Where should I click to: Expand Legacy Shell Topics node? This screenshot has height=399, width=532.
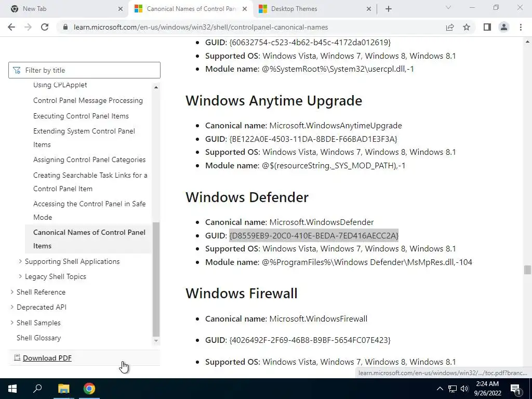tap(20, 276)
